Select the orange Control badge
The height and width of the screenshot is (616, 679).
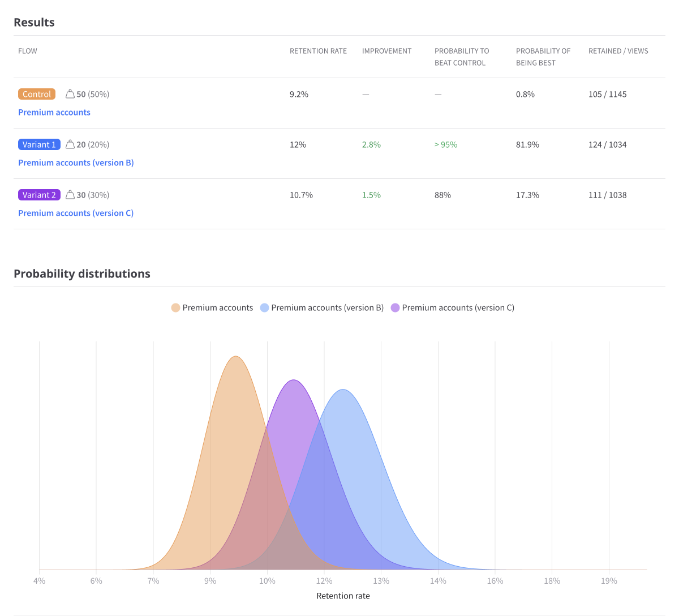[x=36, y=94]
